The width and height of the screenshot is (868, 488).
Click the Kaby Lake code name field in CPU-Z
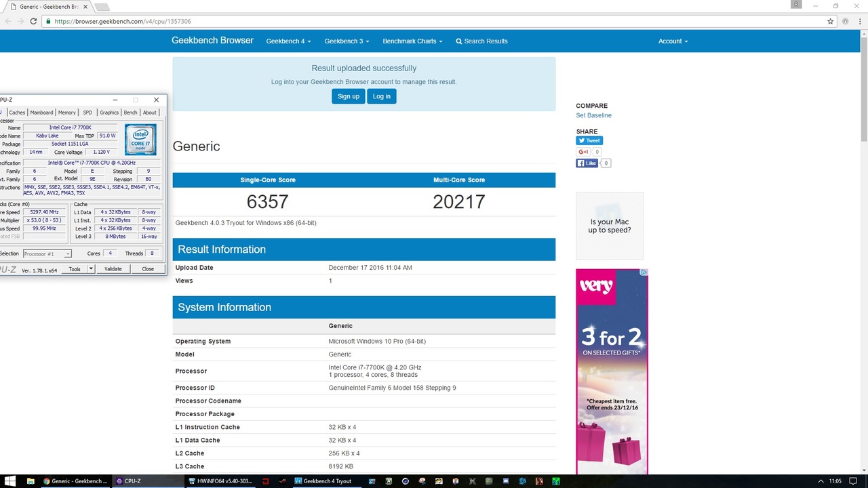pyautogui.click(x=47, y=136)
